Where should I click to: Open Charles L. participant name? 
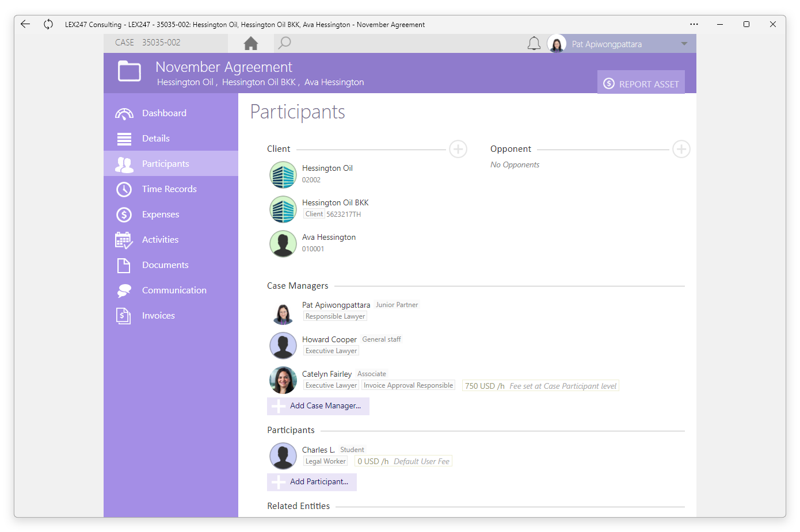pos(318,450)
